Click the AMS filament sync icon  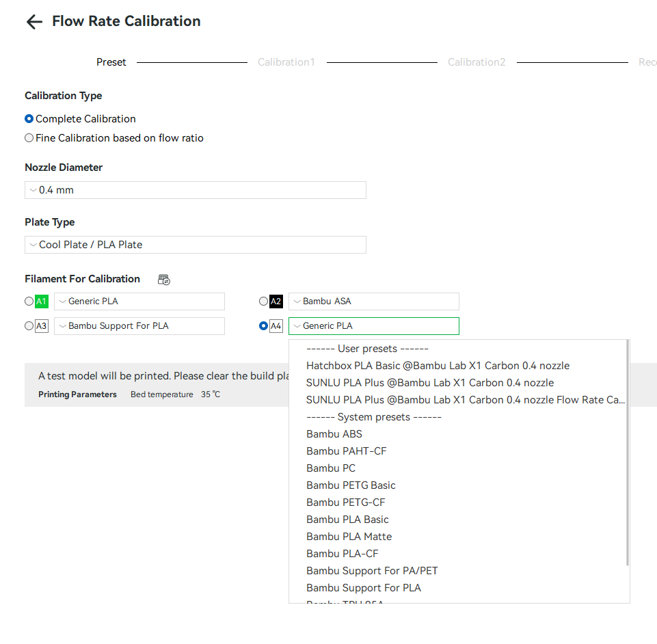point(163,280)
